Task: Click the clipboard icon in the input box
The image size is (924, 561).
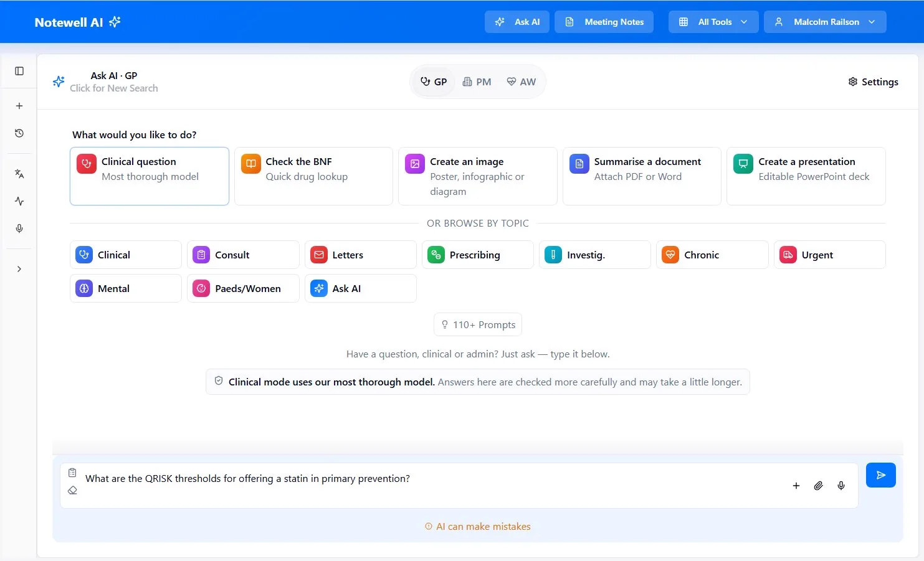Action: click(72, 473)
